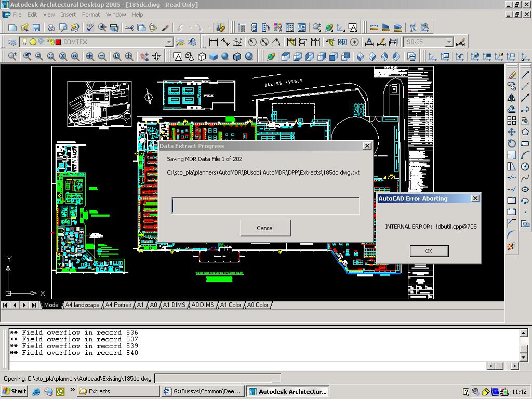This screenshot has height=399, width=532.
Task: Select the Mirror tool in the Modify toolbar
Action: coord(512,98)
